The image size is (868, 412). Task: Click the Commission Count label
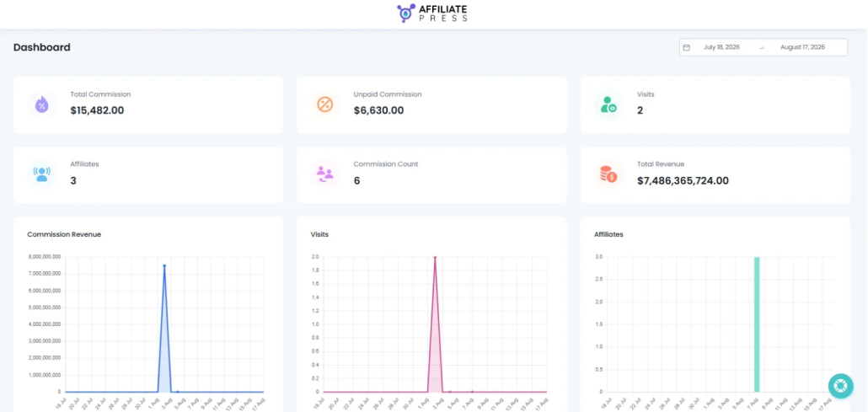pos(386,164)
